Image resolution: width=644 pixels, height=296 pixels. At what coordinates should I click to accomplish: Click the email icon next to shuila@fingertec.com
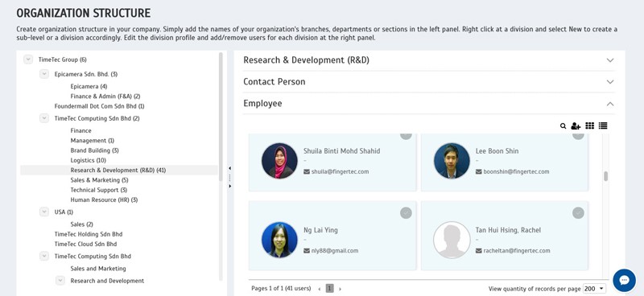coord(307,171)
